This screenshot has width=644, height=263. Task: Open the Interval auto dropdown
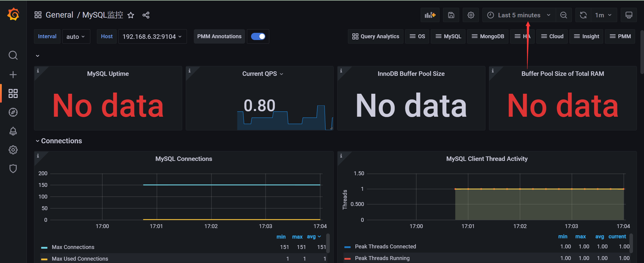(x=76, y=36)
